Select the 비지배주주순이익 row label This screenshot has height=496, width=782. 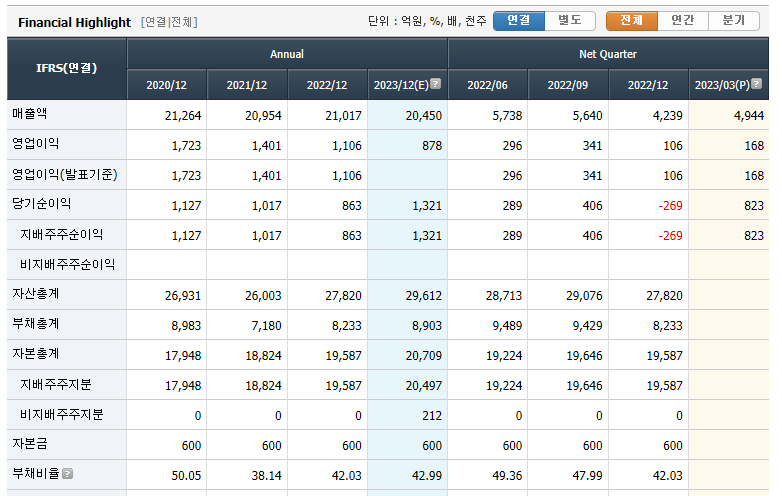(x=68, y=264)
